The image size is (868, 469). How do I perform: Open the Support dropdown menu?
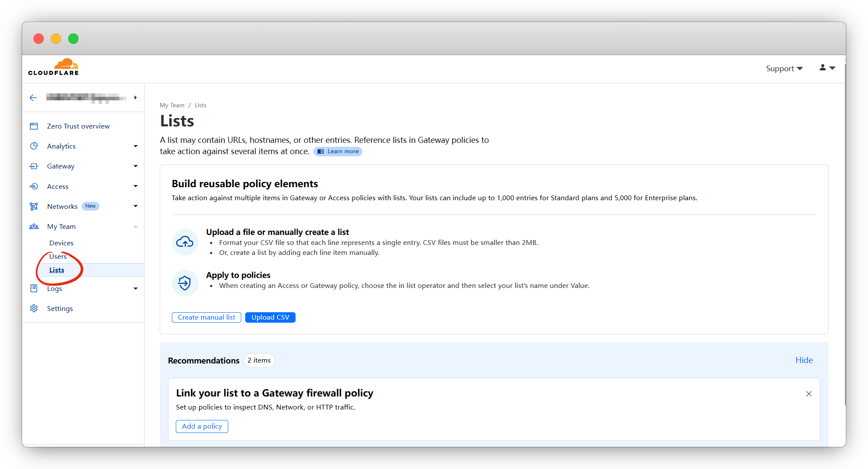[x=784, y=69]
